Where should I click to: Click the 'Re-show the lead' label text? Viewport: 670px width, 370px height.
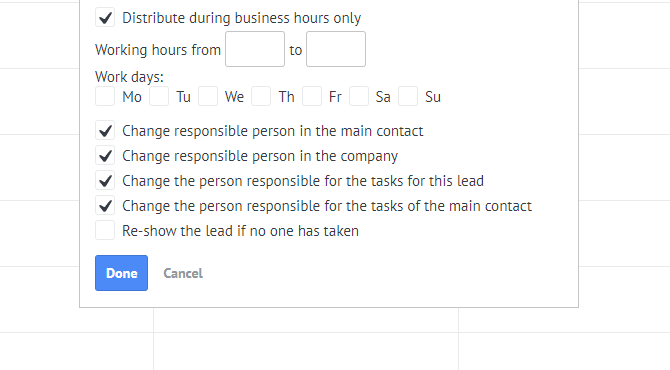[240, 231]
